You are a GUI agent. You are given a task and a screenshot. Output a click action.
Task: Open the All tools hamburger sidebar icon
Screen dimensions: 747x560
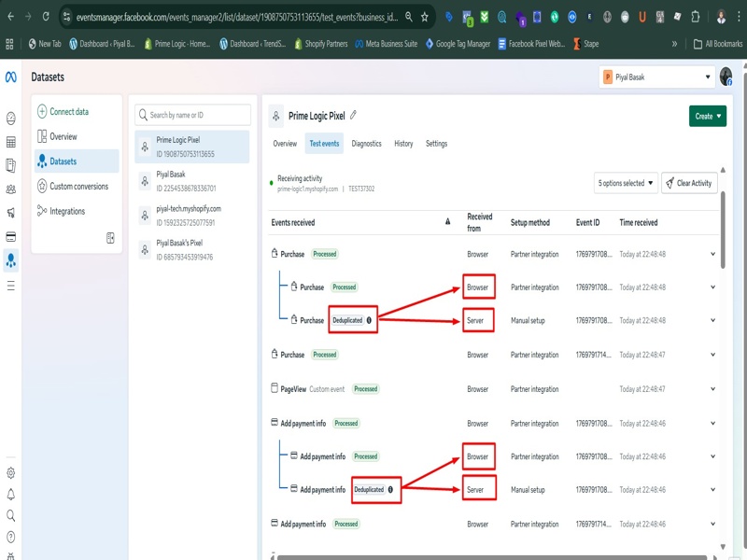click(x=10, y=286)
